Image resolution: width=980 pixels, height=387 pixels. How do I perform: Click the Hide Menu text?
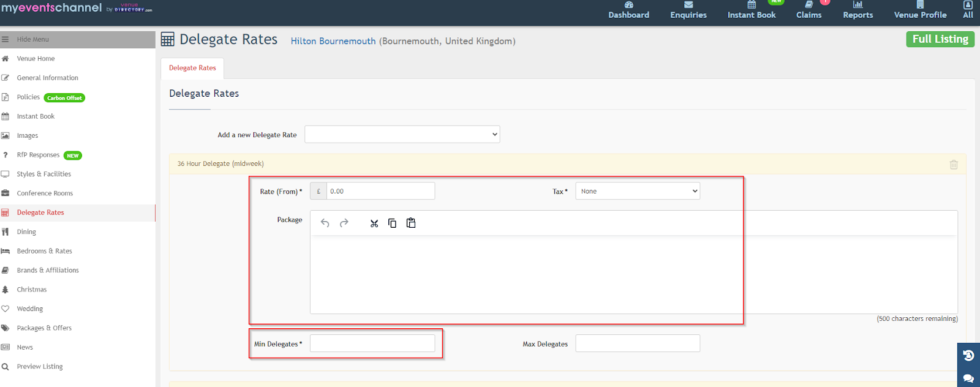[x=33, y=39]
